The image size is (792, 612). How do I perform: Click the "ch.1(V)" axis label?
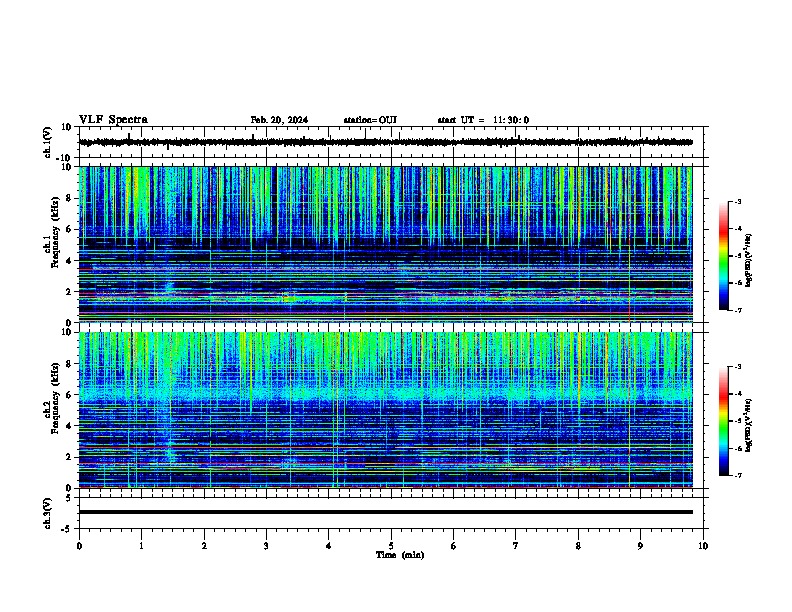[48, 142]
